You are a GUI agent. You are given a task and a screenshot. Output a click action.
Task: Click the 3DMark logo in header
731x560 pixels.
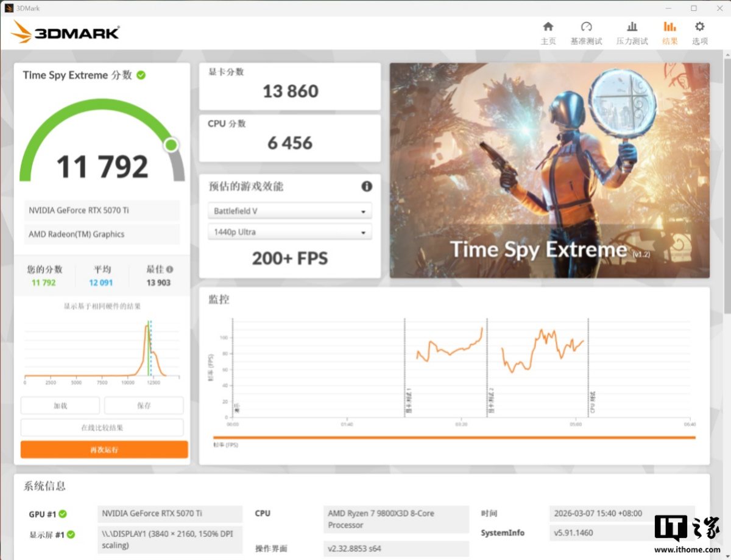(65, 32)
